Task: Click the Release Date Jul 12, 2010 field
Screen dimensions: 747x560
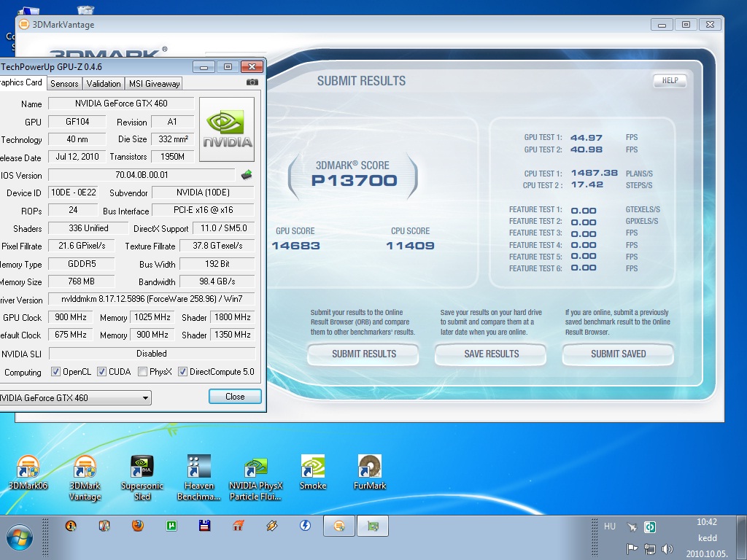Action: pos(77,157)
